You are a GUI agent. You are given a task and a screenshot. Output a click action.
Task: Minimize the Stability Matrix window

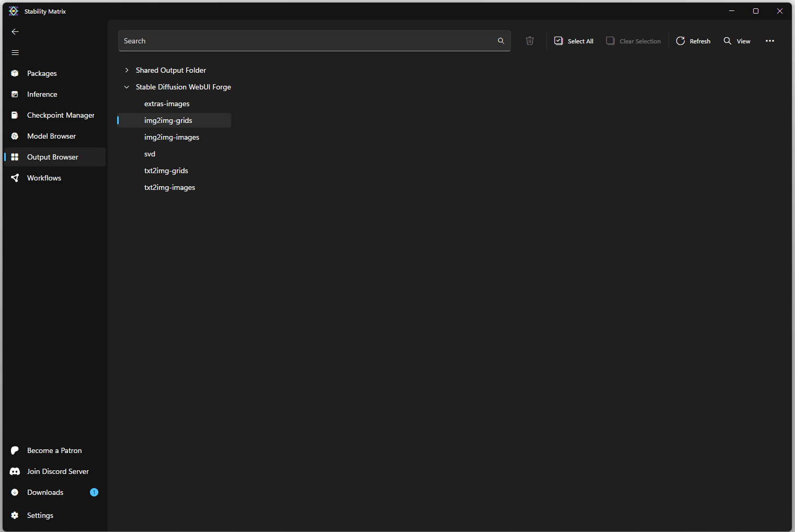[732, 11]
